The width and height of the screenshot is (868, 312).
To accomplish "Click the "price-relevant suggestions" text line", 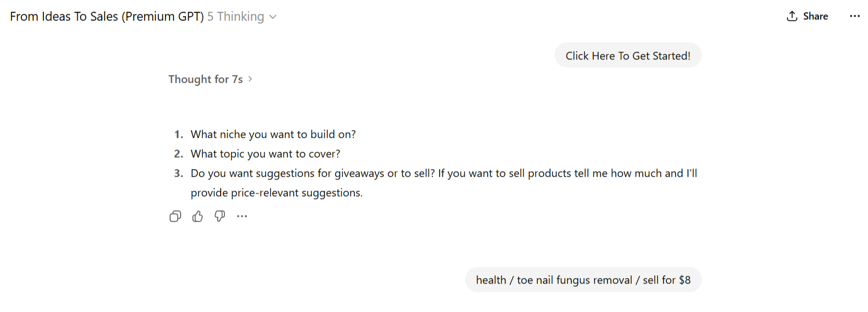I will 276,193.
